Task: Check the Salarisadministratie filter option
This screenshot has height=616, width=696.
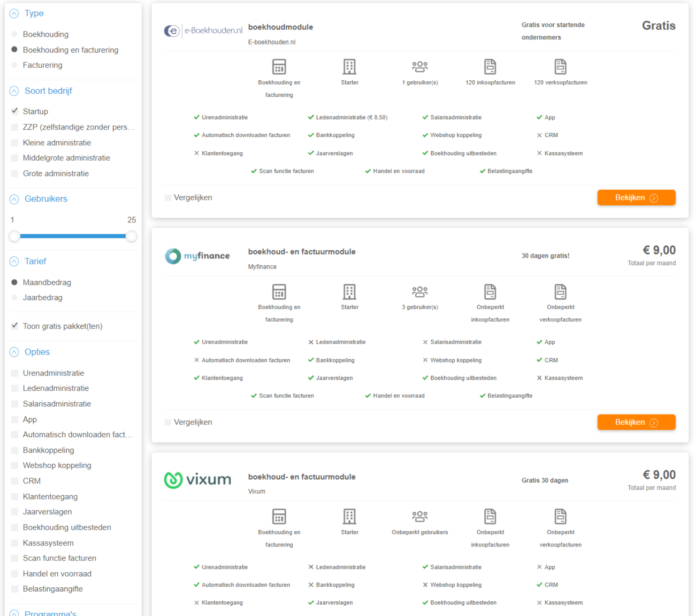Action: (15, 404)
